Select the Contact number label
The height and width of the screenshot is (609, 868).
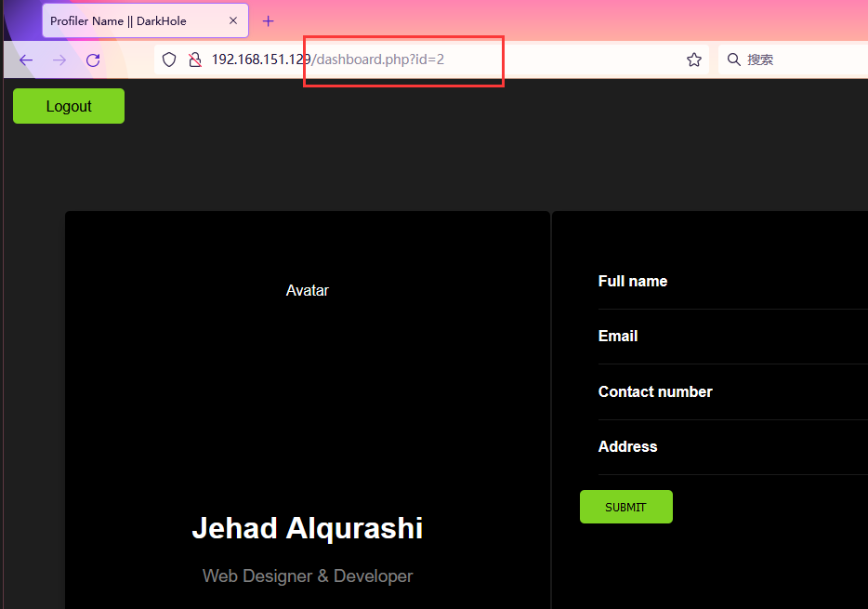pos(655,391)
